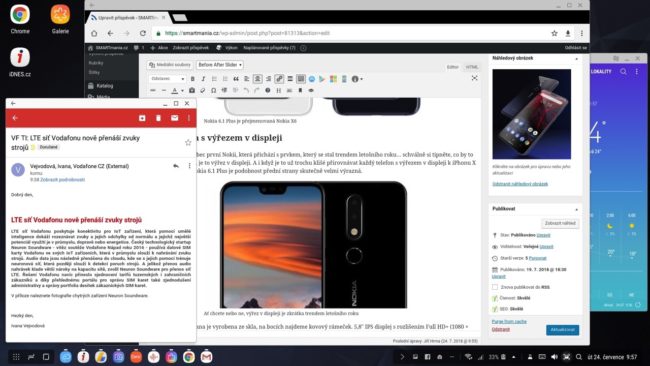Image resolution: width=650 pixels, height=366 pixels.
Task: Check 'Znova publikovat do RSS' checkbox
Action: (x=495, y=287)
